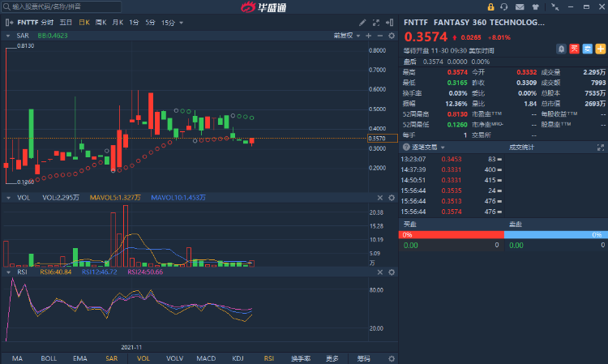Open the 逐笔交易 dropdown arrow
The width and height of the screenshot is (608, 364).
coord(443,148)
